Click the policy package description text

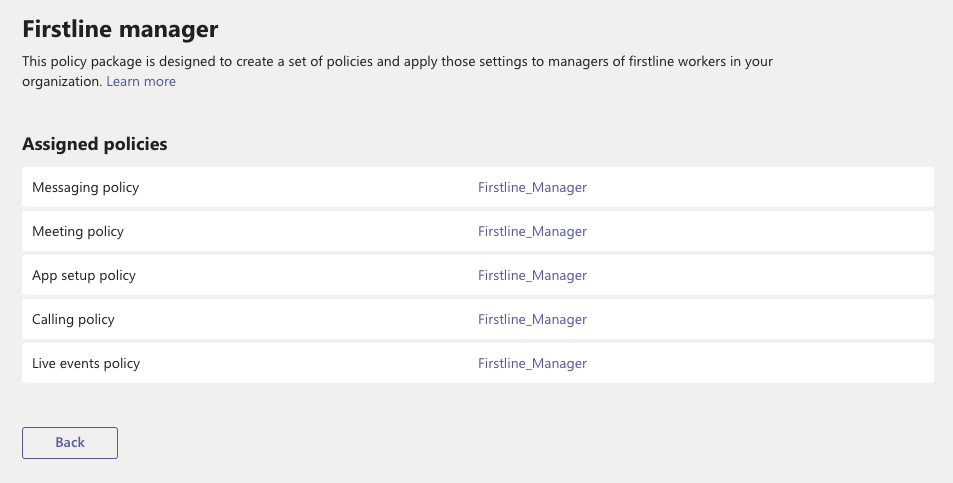click(397, 62)
